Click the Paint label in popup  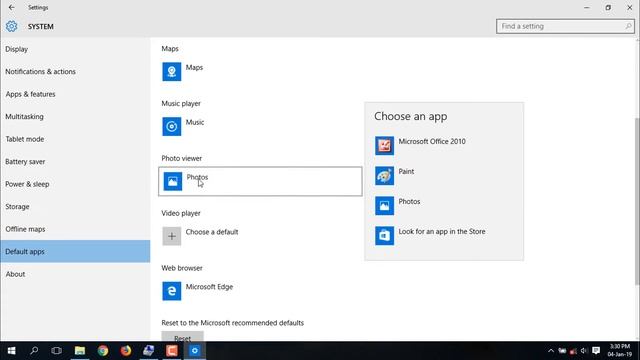pos(406,171)
